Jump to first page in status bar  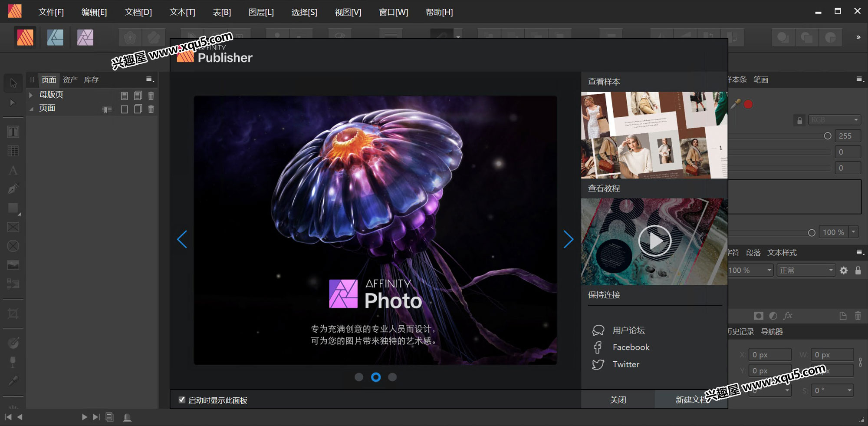coord(8,417)
